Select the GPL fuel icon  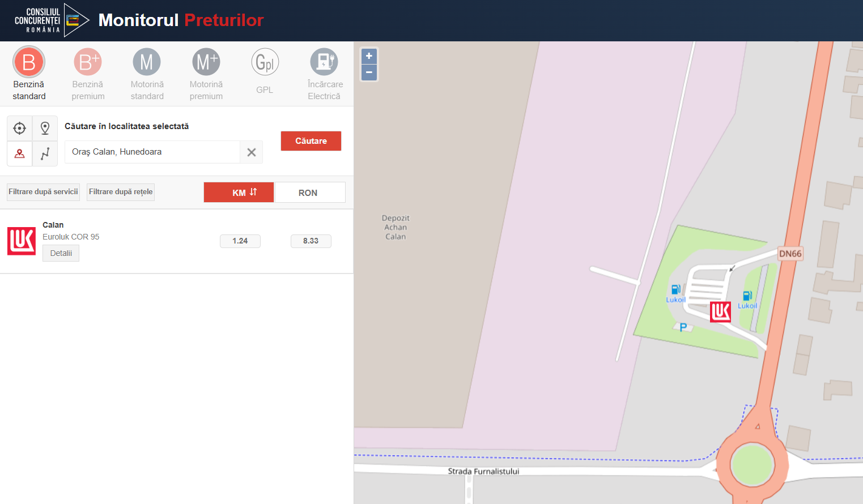pos(265,62)
